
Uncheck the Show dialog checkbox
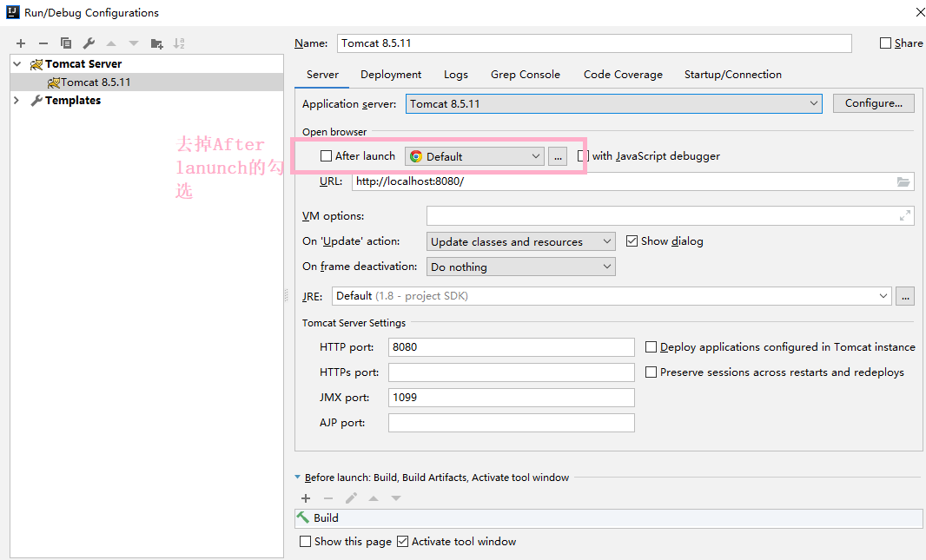[x=632, y=240]
